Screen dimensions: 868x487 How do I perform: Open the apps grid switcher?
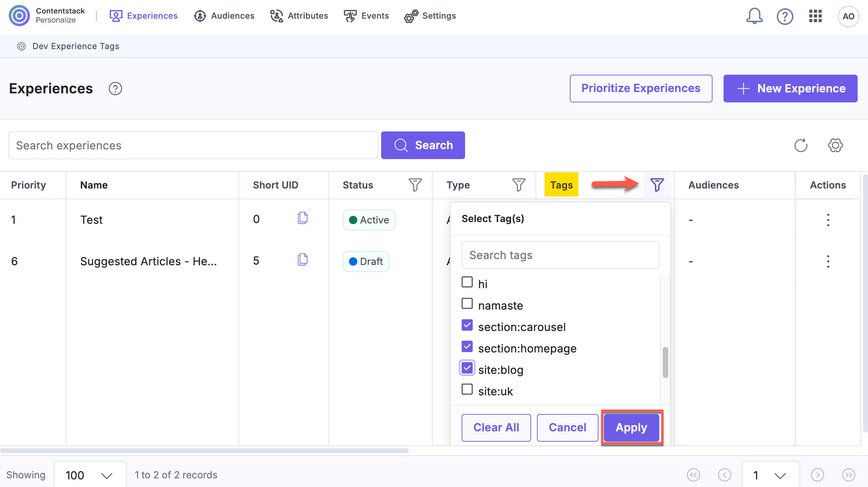coord(815,16)
